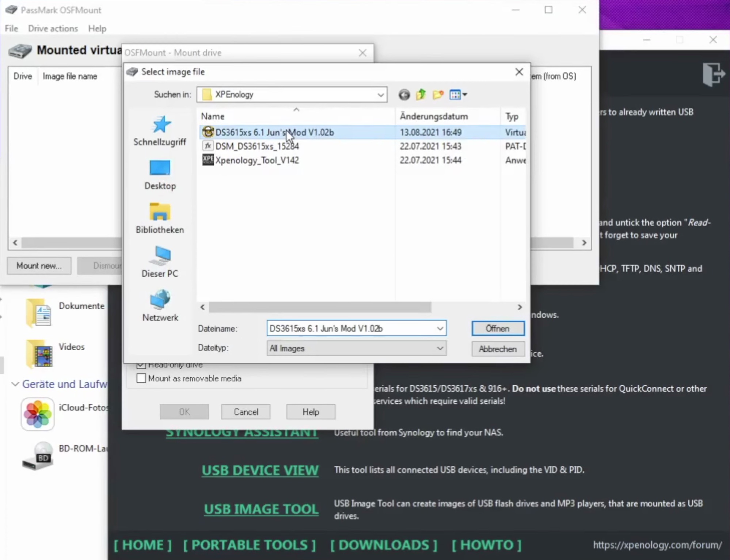This screenshot has height=560, width=730.
Task: Click the Mount new... button
Action: coord(39,266)
